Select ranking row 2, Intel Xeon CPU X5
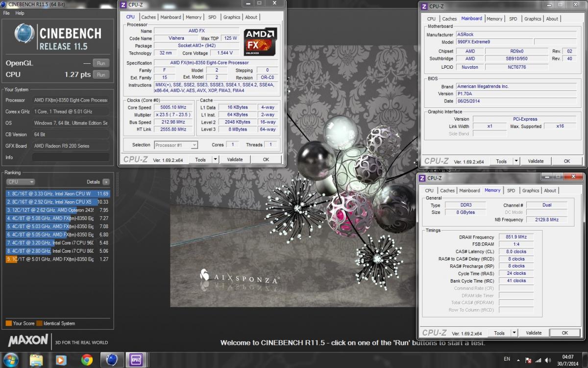This screenshot has width=588, height=368. pos(58,202)
